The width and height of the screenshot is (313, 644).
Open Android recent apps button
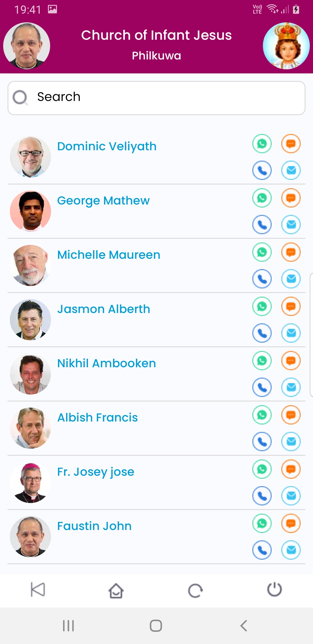[68, 626]
